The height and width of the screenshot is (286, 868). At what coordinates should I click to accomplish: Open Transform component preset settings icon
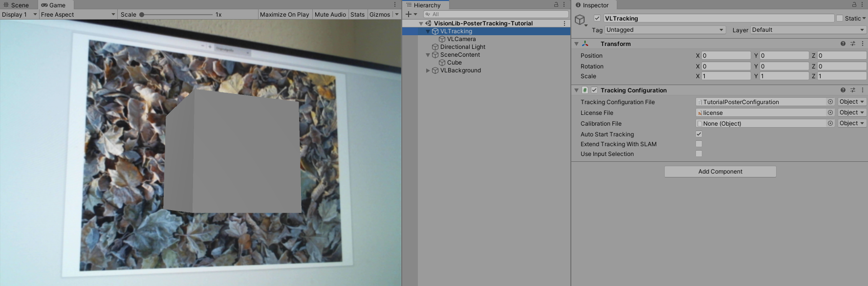(853, 44)
